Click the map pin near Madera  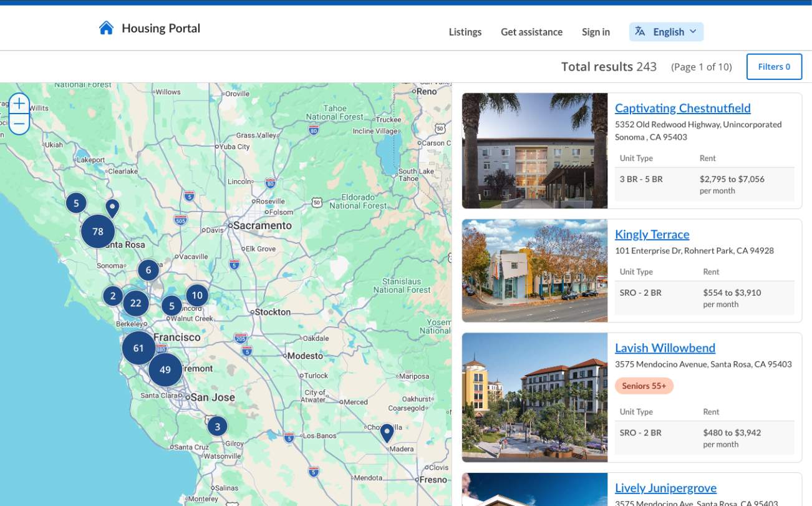pos(387,433)
